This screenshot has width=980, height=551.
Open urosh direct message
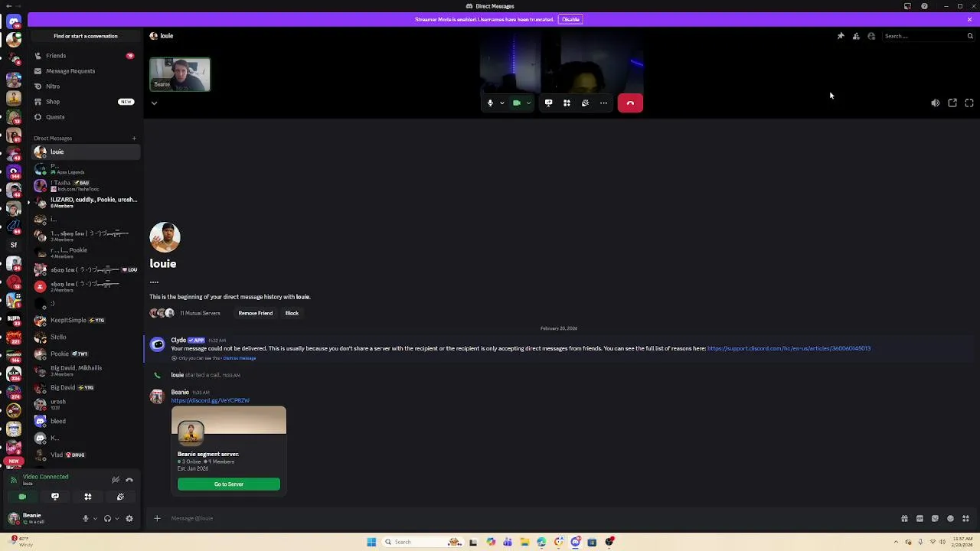pos(85,404)
